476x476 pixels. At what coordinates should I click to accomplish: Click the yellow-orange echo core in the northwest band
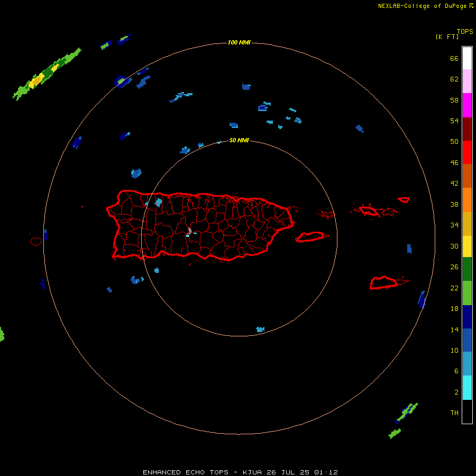tap(38, 80)
